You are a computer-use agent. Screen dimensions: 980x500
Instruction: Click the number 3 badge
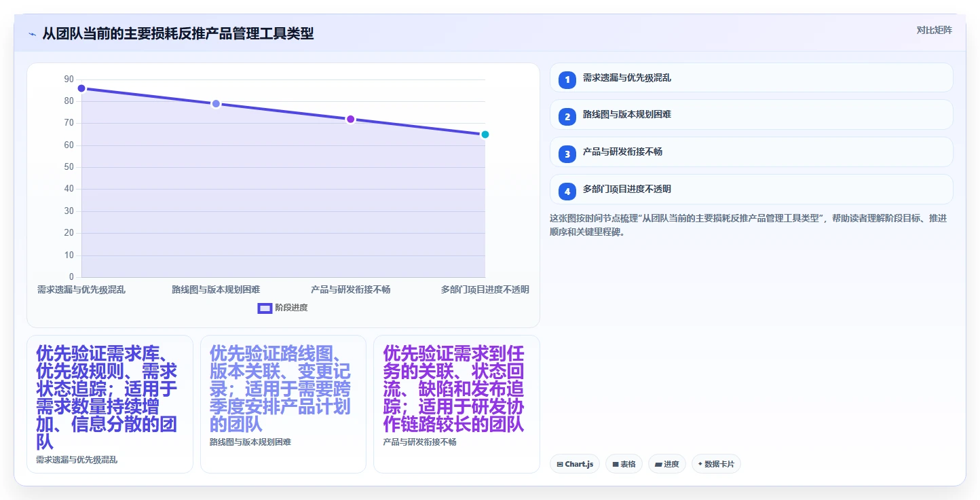(x=567, y=154)
